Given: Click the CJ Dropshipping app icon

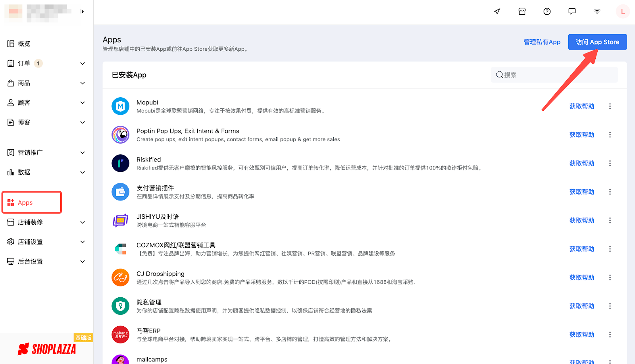Looking at the screenshot, I should pyautogui.click(x=120, y=277).
